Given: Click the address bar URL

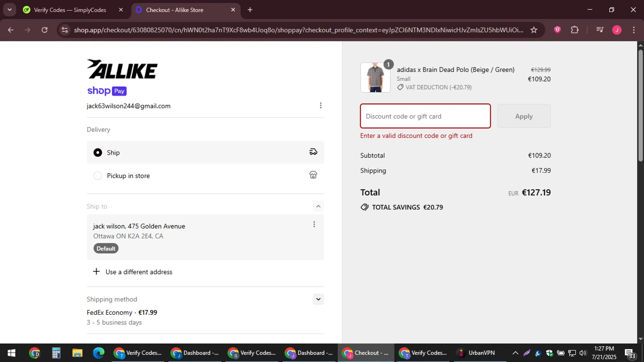Looking at the screenshot, I should coord(298,30).
